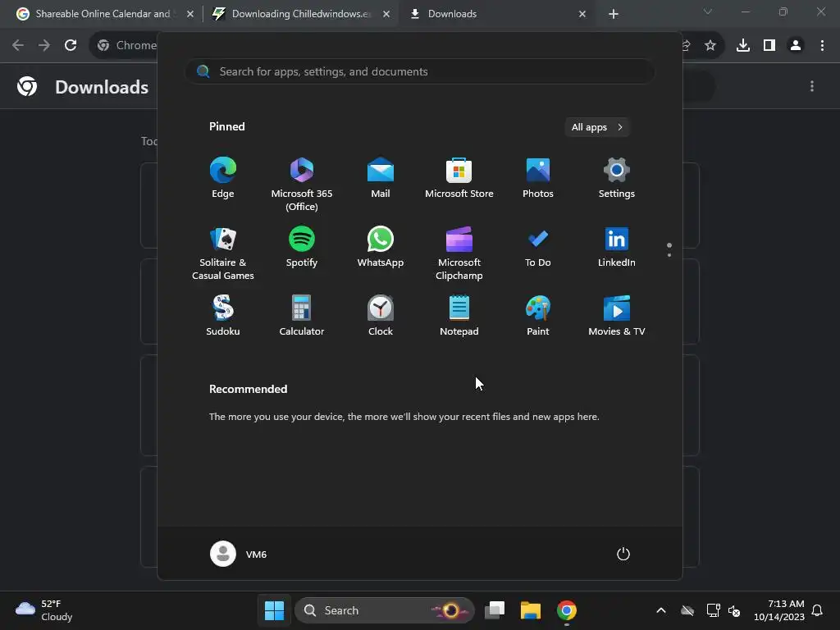Open the Clock app
This screenshot has height=630, width=840.
(381, 316)
